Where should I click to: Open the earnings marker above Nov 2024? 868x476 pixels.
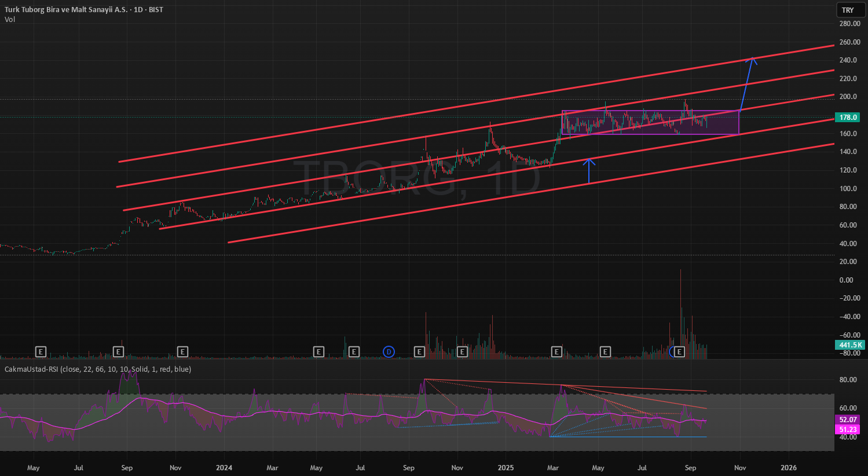click(462, 351)
